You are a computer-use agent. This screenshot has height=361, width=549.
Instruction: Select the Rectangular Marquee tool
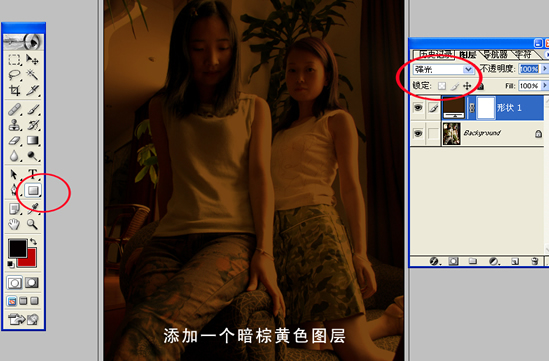[14, 60]
